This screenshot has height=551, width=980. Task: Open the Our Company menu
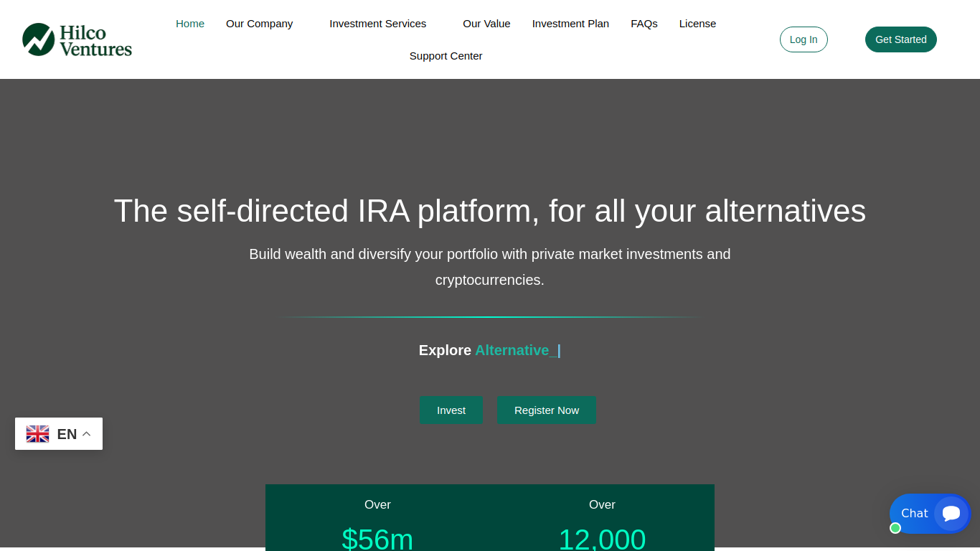(259, 24)
